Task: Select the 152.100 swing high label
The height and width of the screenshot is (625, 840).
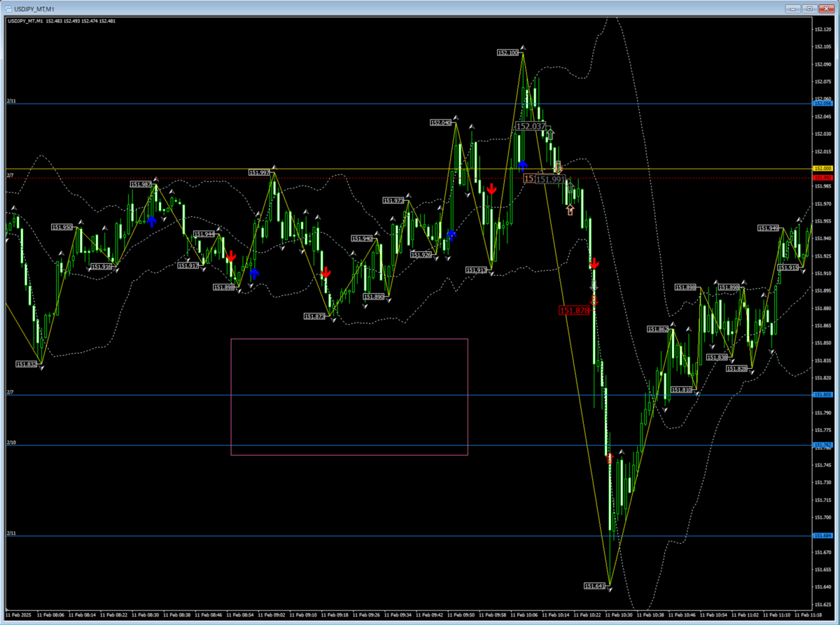Action: (508, 52)
